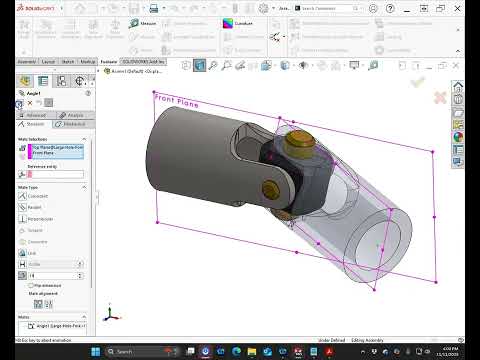Click the Save icon in title bar
Screen dimensions: 480x360
coord(134,8)
